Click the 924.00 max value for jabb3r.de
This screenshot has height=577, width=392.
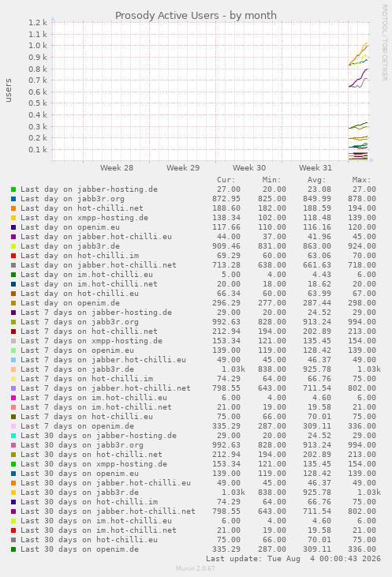coord(362,246)
